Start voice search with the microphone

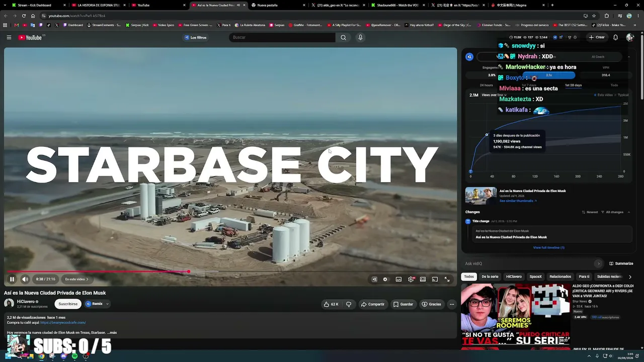[360, 37]
